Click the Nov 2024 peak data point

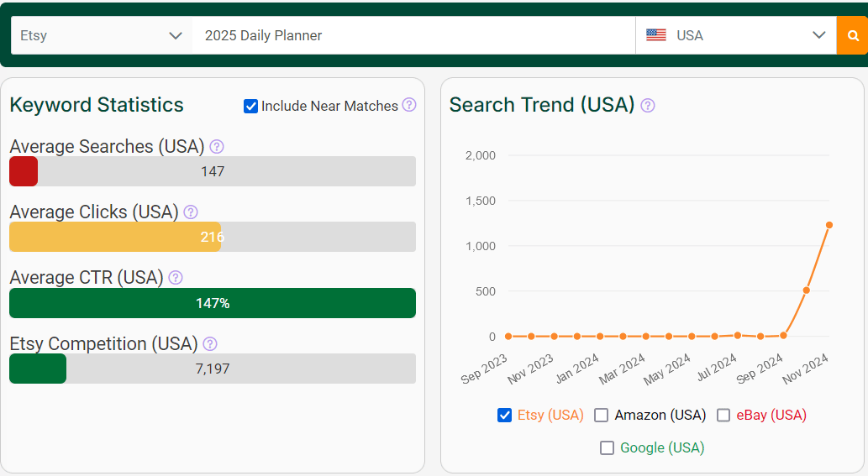[x=829, y=225]
